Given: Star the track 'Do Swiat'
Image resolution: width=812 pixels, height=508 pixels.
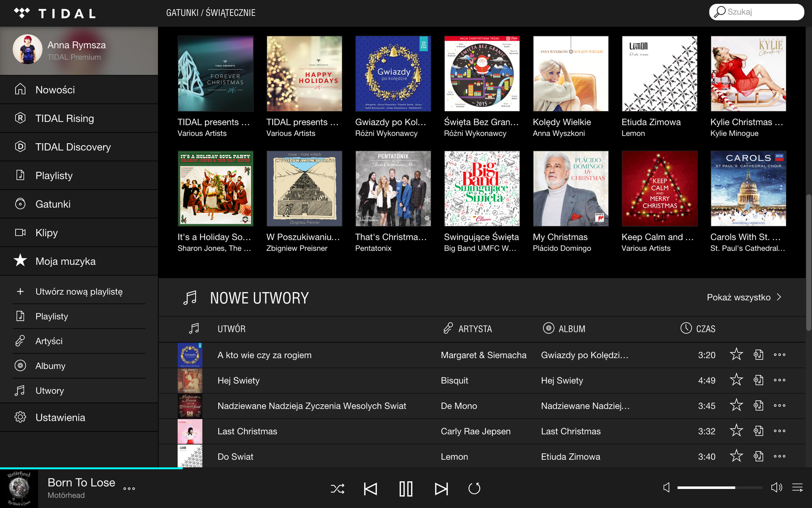Looking at the screenshot, I should click(736, 456).
